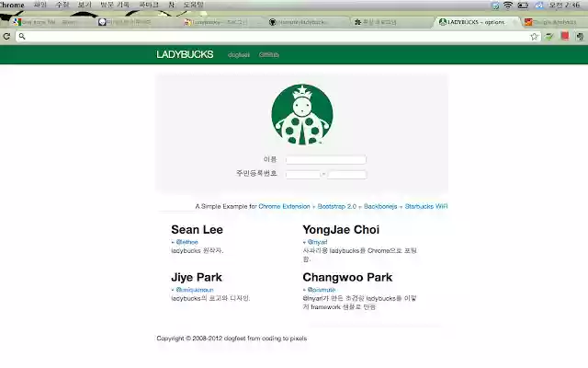Click the blue sync icon in menu bar
This screenshot has height=368, width=588.
point(495,5)
